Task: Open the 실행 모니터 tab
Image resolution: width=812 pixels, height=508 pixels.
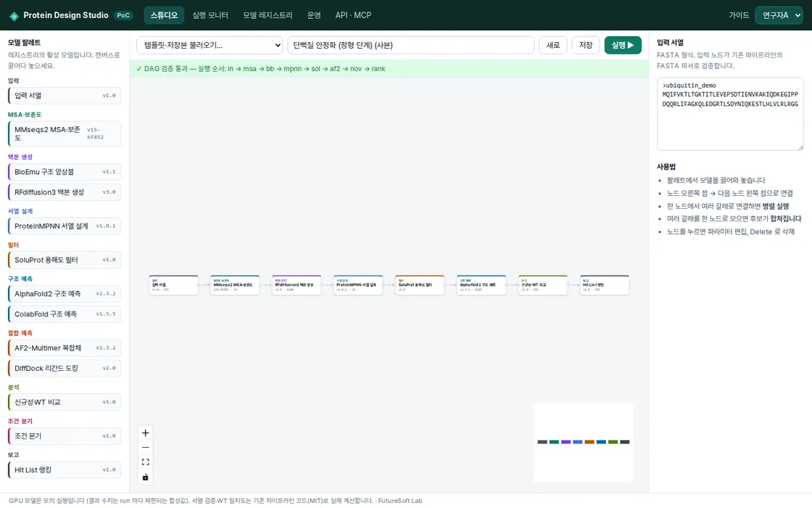Action: pos(210,15)
